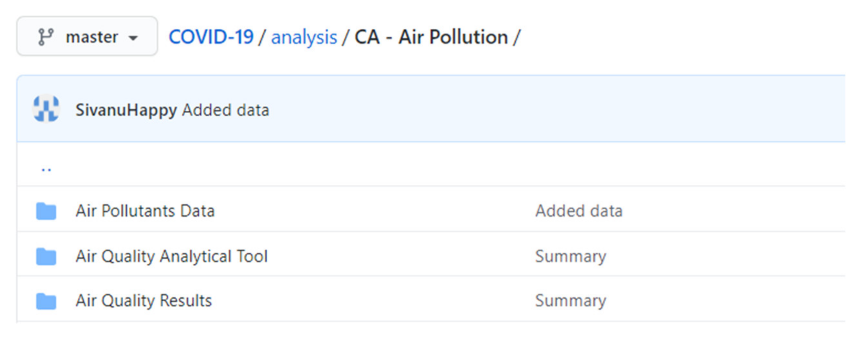Open the Air Quality Analytical Tool folder
Image resolution: width=868 pixels, height=338 pixels.
click(172, 256)
